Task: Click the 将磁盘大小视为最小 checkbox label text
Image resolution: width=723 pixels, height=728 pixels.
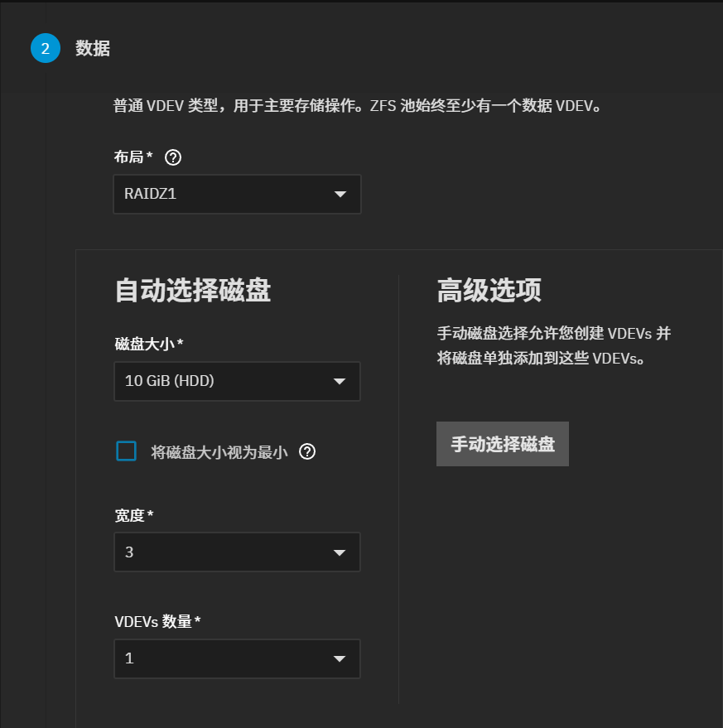Action: (219, 452)
